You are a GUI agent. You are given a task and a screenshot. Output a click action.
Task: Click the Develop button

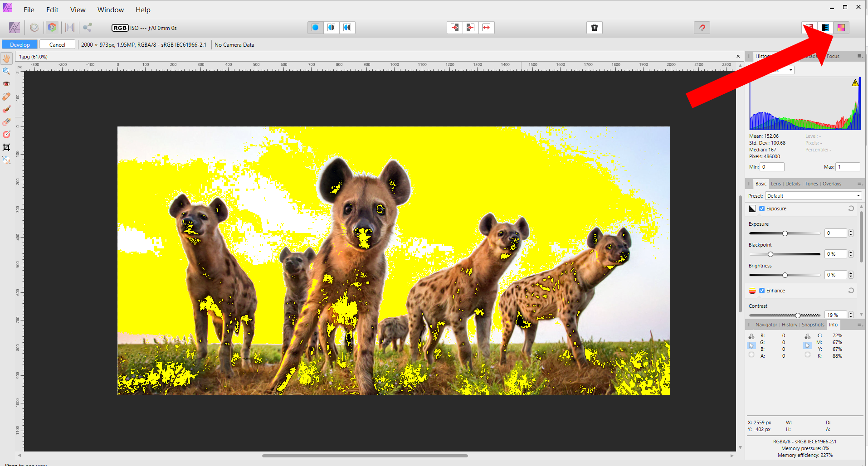[x=20, y=44]
